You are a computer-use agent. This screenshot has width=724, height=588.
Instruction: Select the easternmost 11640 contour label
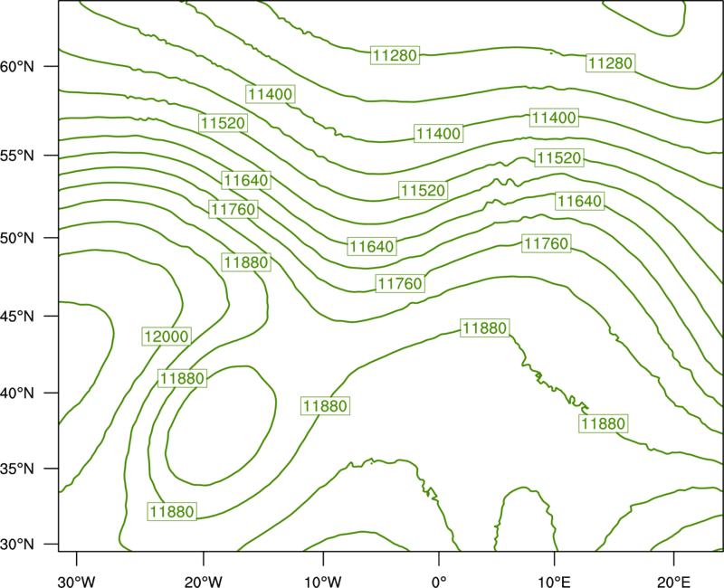point(579,201)
